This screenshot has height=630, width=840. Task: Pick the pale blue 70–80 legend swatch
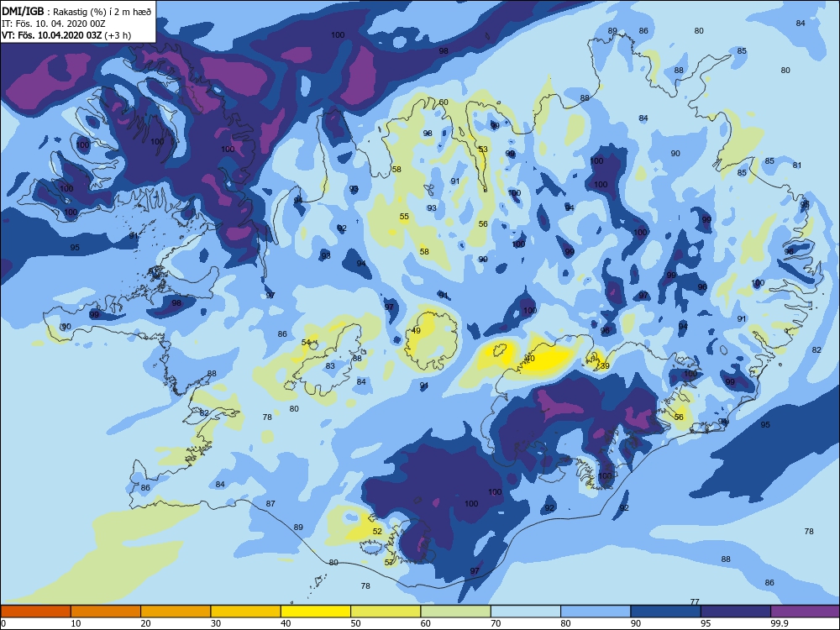[x=526, y=612]
